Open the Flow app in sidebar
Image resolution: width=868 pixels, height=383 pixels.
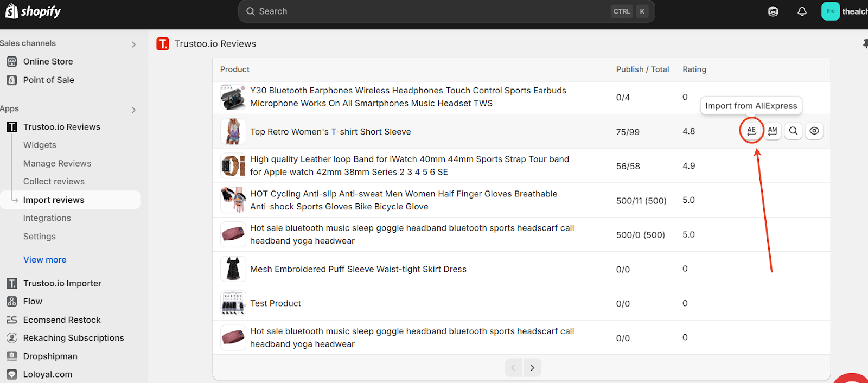(x=33, y=302)
